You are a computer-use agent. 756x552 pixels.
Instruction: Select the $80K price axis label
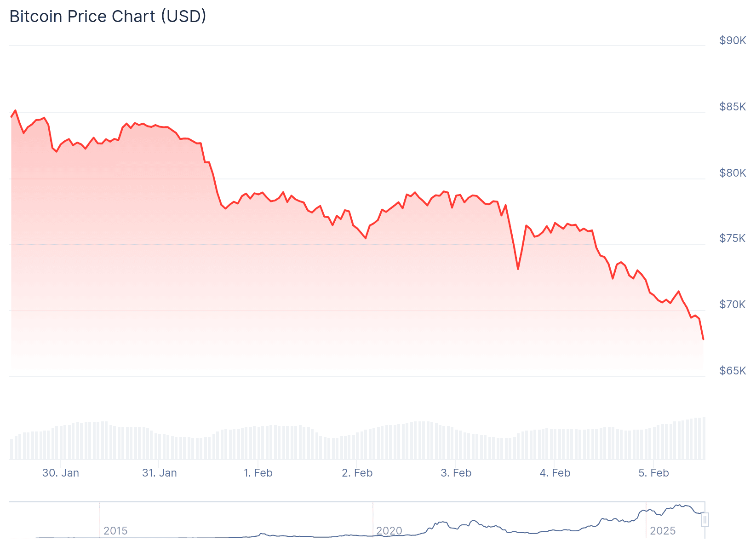tap(733, 173)
